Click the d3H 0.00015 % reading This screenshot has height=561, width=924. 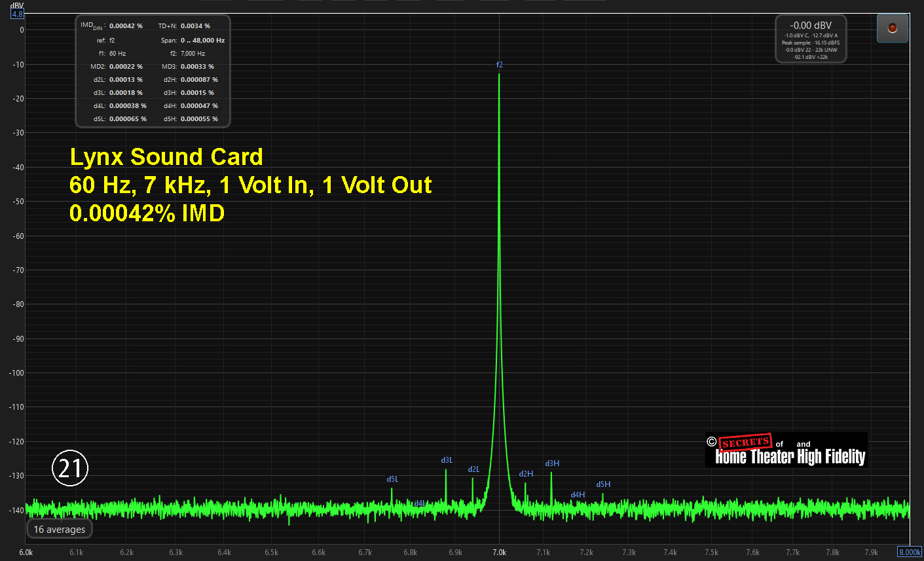tap(189, 93)
